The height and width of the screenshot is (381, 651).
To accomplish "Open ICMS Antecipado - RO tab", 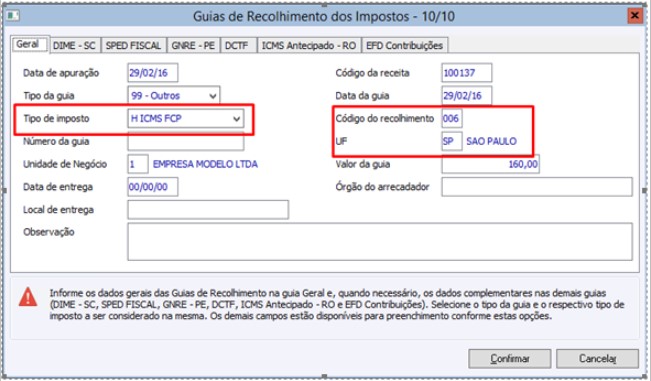I will 309,46.
